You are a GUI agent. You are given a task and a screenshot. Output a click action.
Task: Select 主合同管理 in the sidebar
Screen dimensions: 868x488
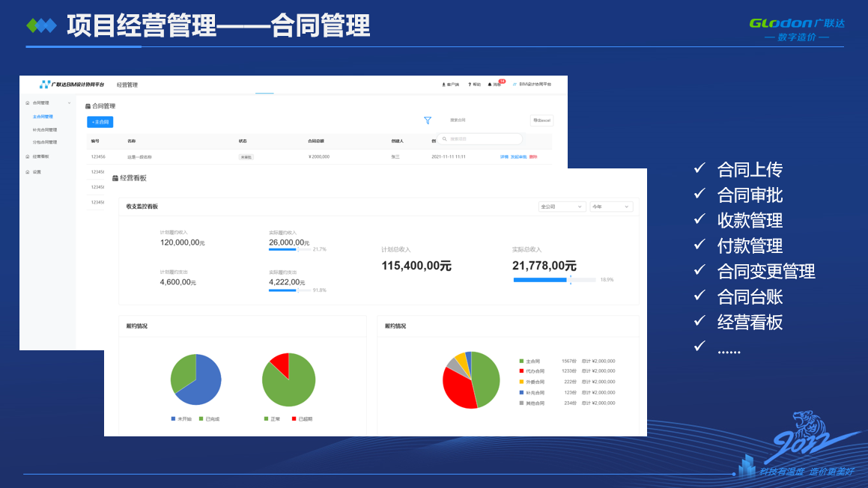43,117
